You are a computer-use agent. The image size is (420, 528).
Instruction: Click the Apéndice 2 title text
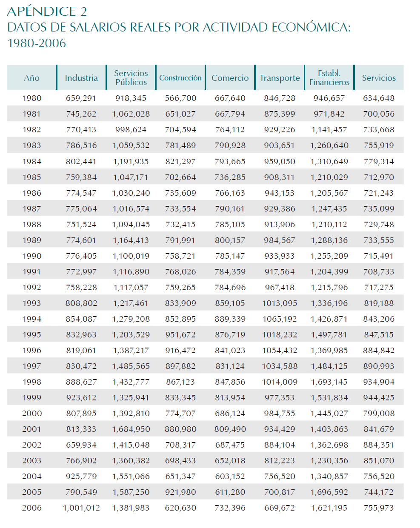pos(47,11)
